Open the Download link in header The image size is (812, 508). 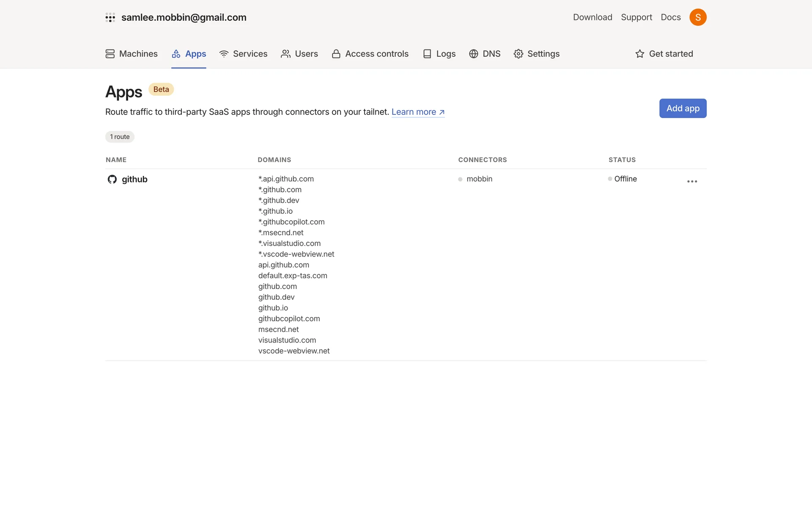pyautogui.click(x=593, y=17)
